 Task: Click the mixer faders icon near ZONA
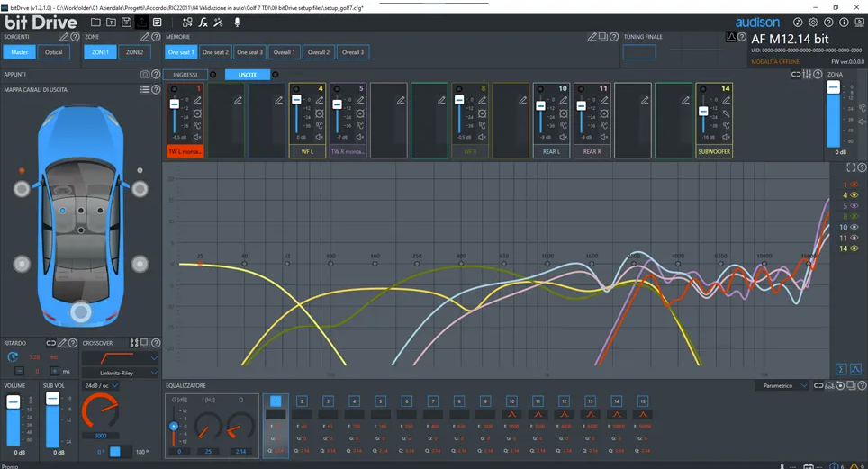(807, 74)
